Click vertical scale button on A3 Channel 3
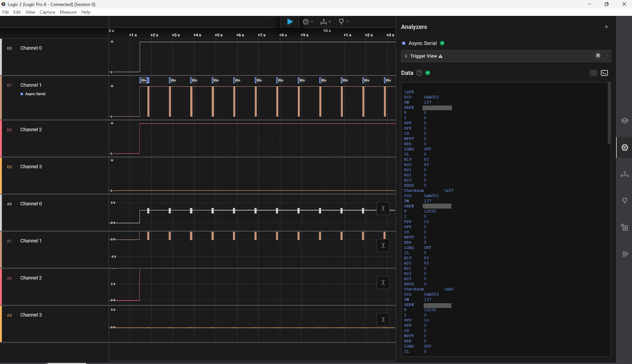Screen dimensions: 632x364 pyautogui.click(x=383, y=320)
